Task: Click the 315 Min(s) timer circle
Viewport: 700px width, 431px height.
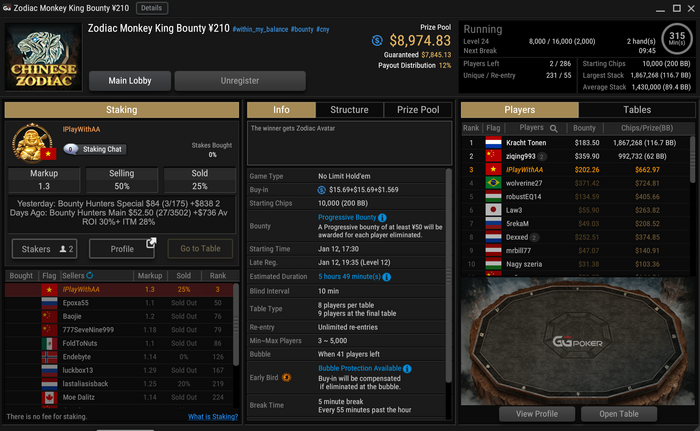Action: (x=677, y=39)
